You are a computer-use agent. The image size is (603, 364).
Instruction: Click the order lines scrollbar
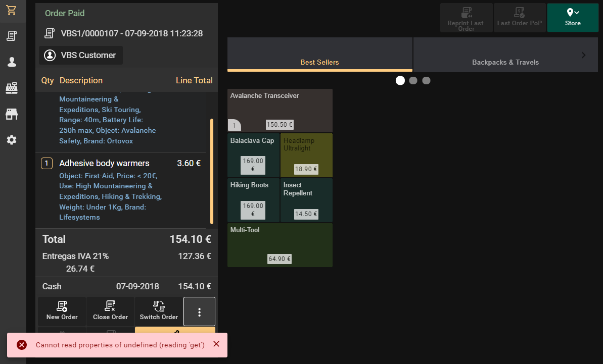(x=212, y=172)
